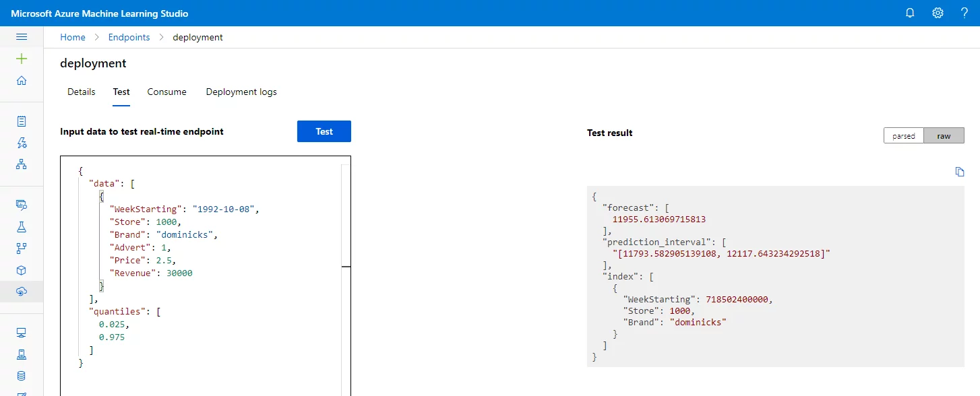Select Endpoints cloud icon in sidebar
The height and width of the screenshot is (396, 980).
(22, 292)
